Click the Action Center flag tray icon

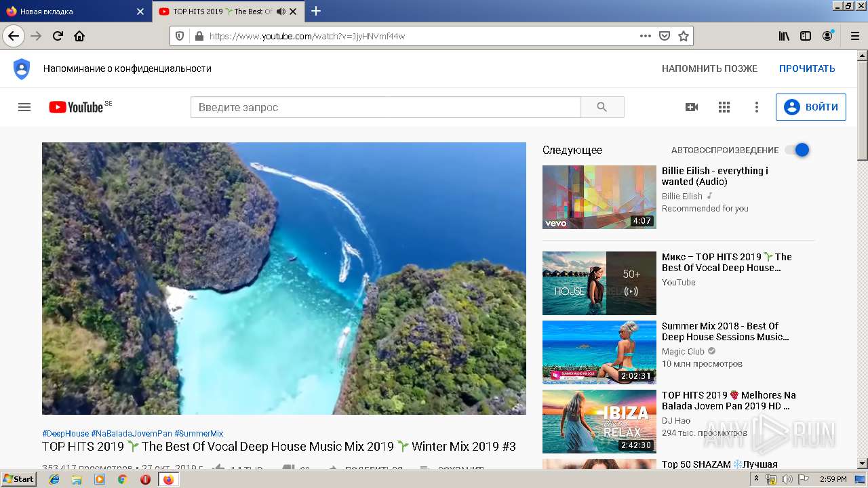click(x=804, y=479)
